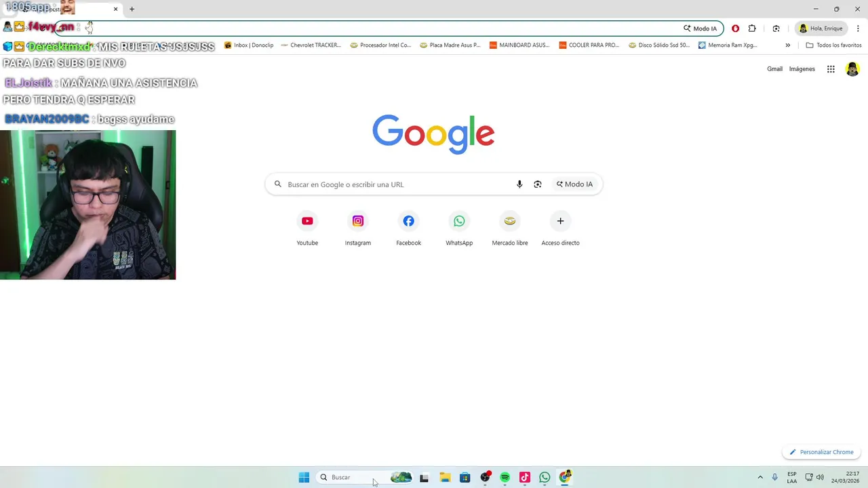
Task: Open the Chevrolet TRACKER bookmark
Action: 311,45
